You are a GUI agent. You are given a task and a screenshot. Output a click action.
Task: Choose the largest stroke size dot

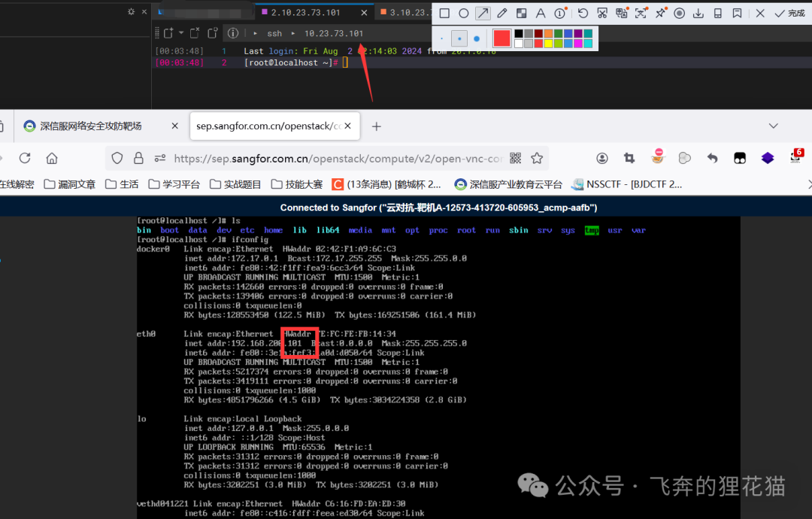[477, 38]
